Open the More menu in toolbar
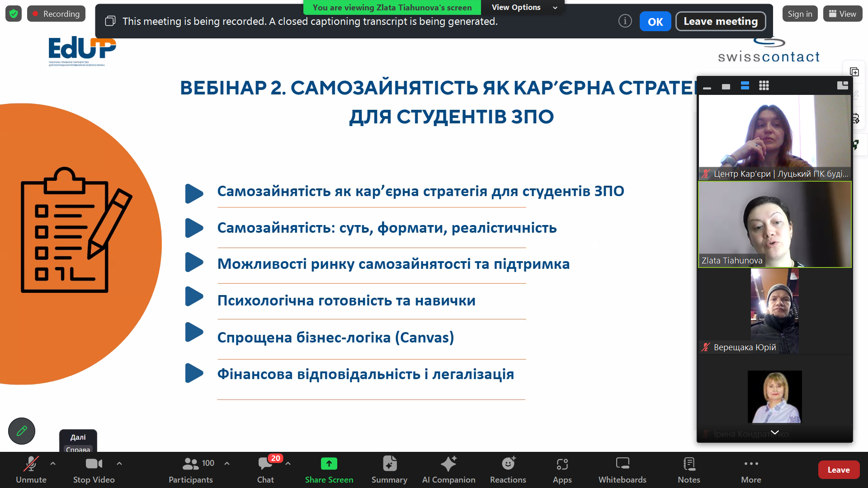This screenshot has width=868, height=488. 751,464
